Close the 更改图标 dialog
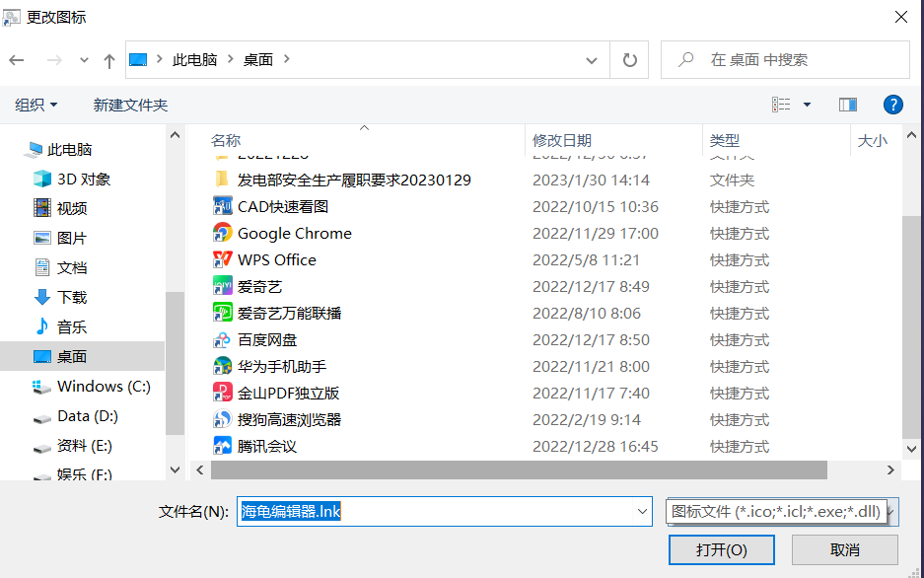The height and width of the screenshot is (578, 924). click(x=901, y=17)
